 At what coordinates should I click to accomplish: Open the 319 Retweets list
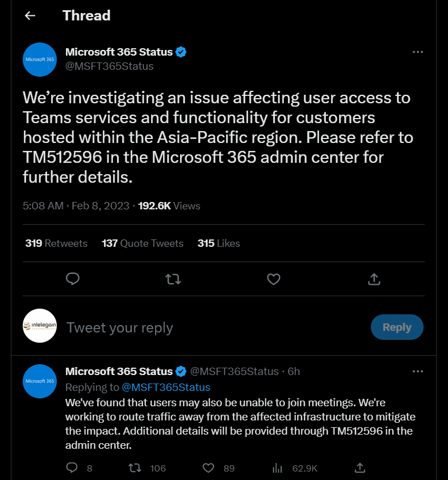(x=56, y=243)
